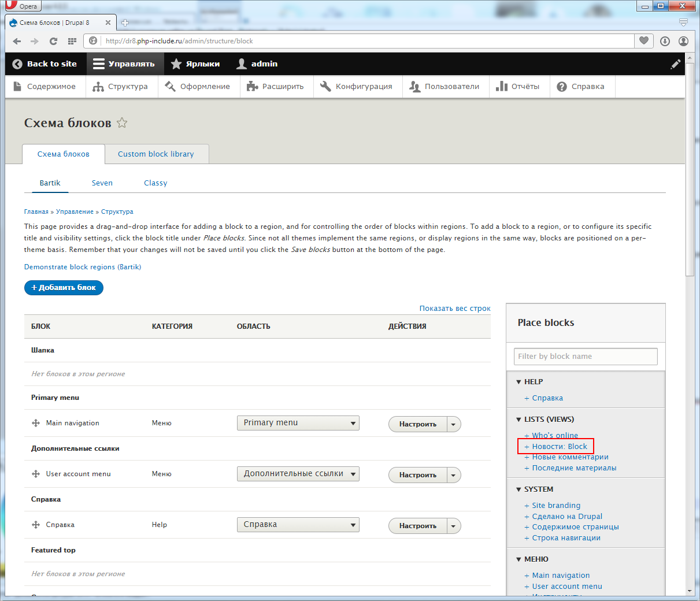The height and width of the screenshot is (601, 700).
Task: Open the Speed Dial grid
Action: 72,41
